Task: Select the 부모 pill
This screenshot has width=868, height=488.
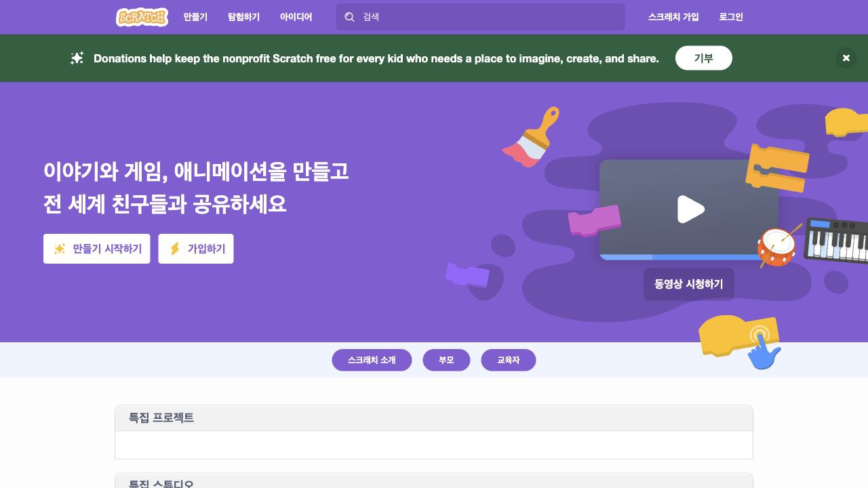Action: 446,360
